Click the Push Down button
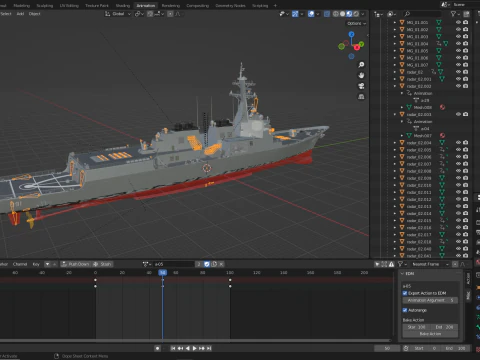The image size is (480, 360). [x=76, y=264]
